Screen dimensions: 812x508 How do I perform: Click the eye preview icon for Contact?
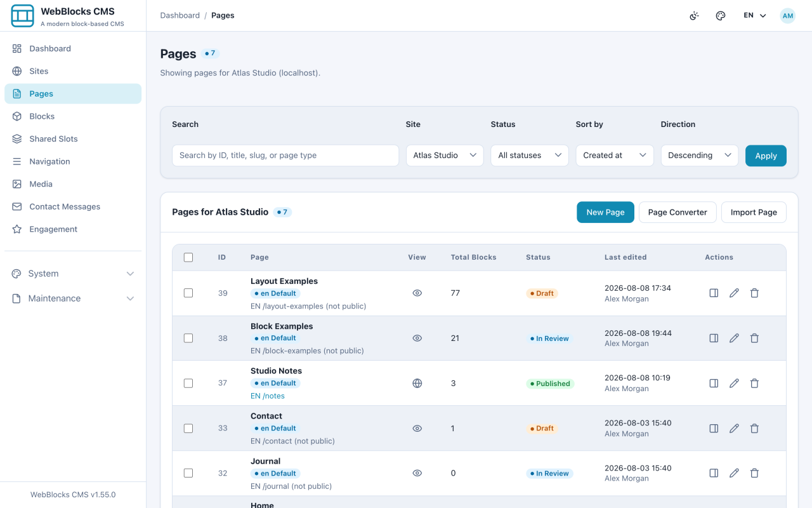point(417,429)
